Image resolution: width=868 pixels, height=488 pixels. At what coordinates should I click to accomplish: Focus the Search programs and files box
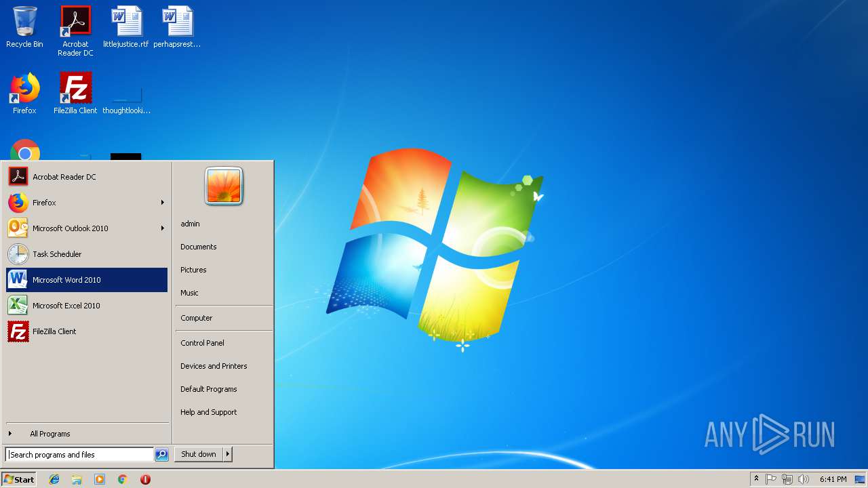[x=79, y=455]
